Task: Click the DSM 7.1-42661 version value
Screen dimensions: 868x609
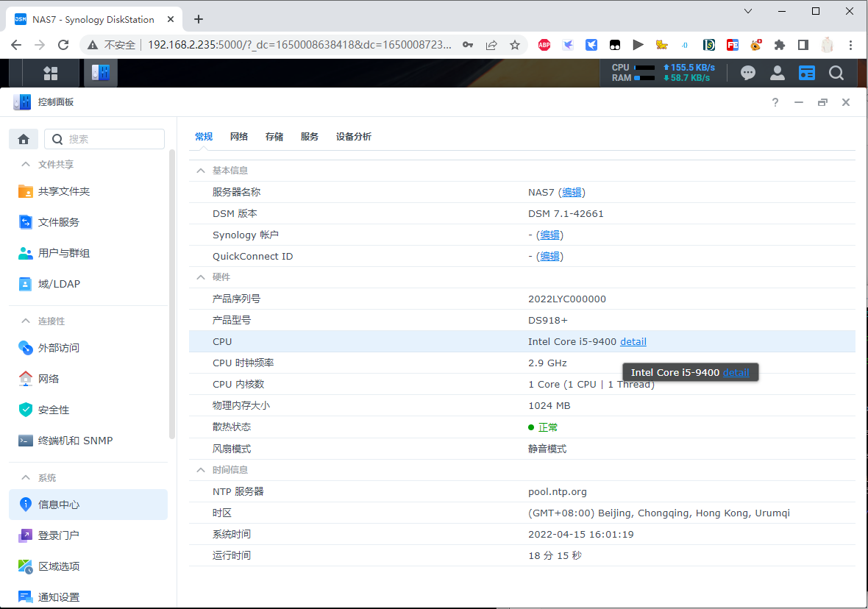Action: pos(566,214)
